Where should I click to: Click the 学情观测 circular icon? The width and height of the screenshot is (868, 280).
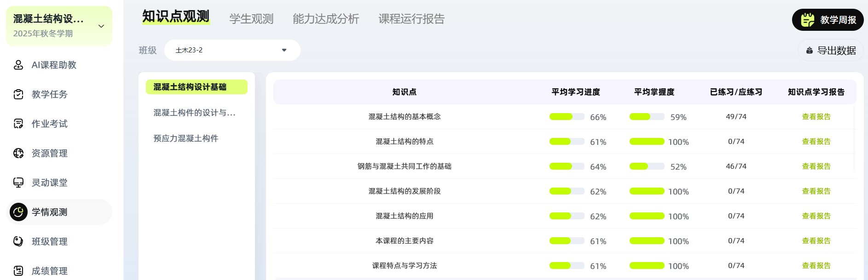[18, 212]
